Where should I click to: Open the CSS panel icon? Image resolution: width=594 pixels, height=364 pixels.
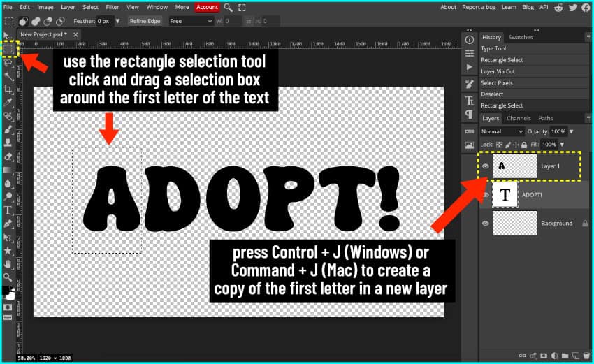470,131
